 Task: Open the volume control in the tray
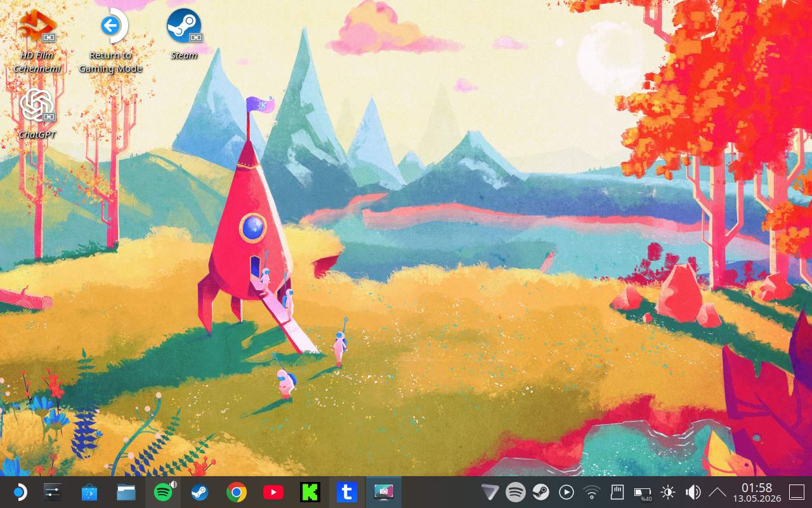pos(693,492)
